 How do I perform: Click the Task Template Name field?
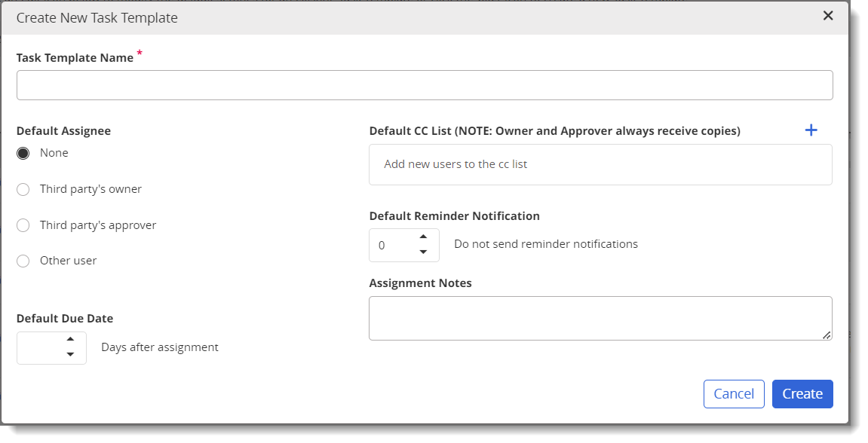coord(425,85)
